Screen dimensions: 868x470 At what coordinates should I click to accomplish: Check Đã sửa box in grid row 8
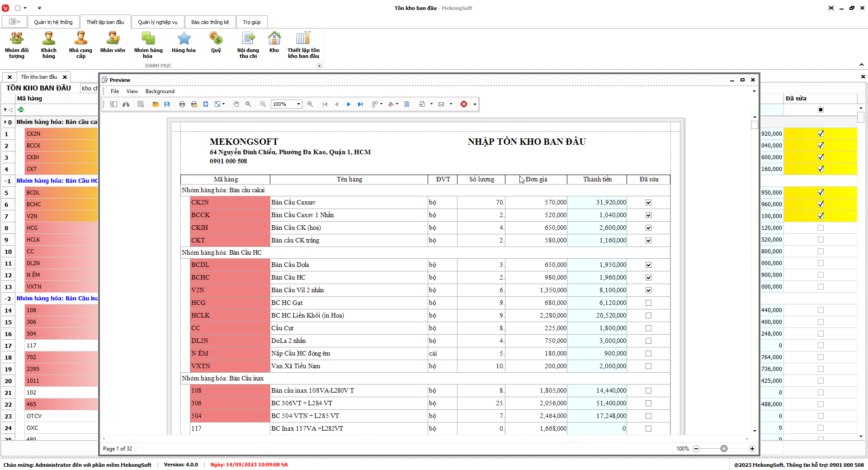pos(821,228)
